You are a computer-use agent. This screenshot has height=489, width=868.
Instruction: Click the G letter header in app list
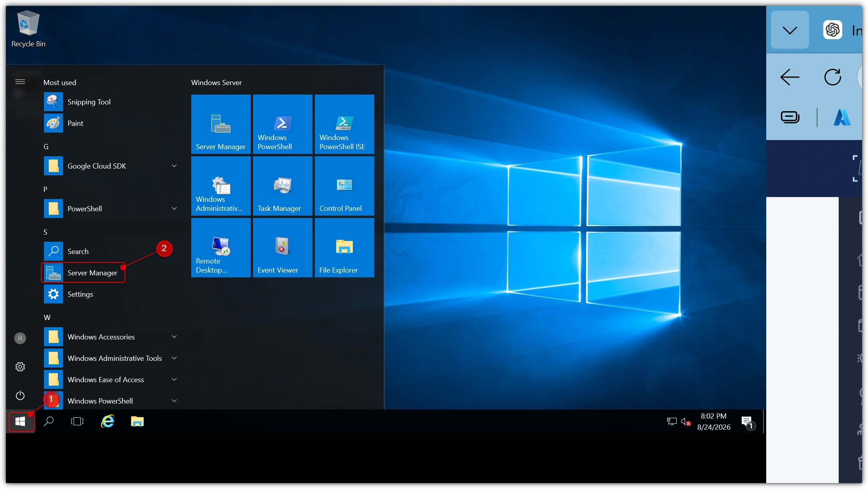coord(46,147)
